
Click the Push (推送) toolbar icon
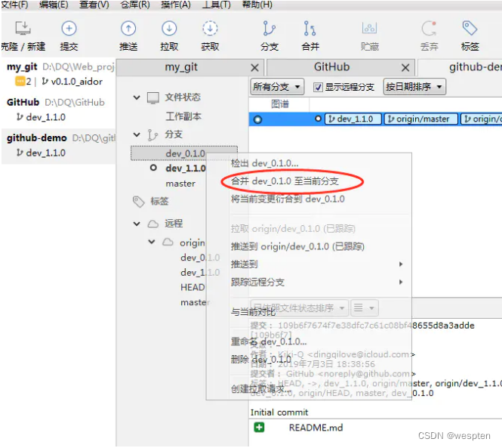[128, 28]
